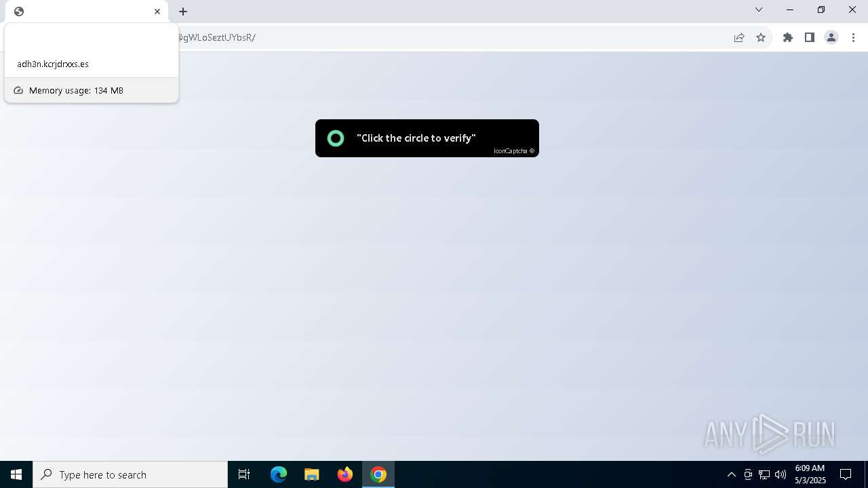Viewport: 868px width, 488px height.
Task: Open the tab search chevron
Action: [x=759, y=9]
